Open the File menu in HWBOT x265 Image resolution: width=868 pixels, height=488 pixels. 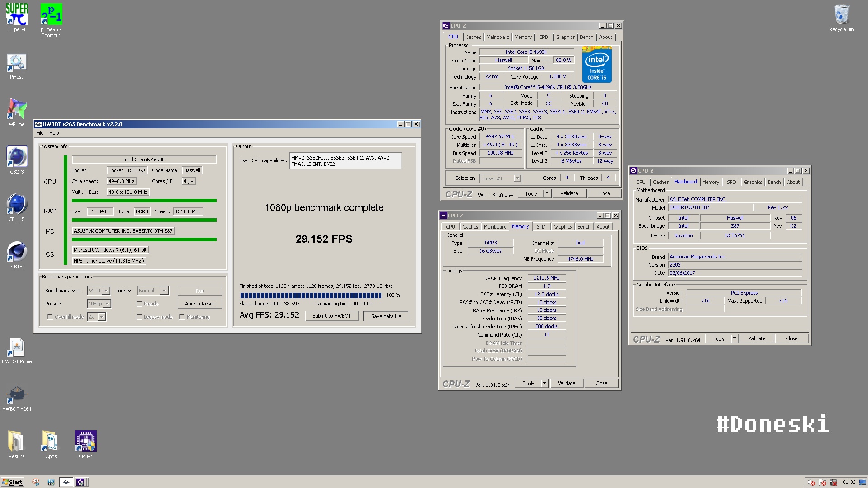point(40,133)
